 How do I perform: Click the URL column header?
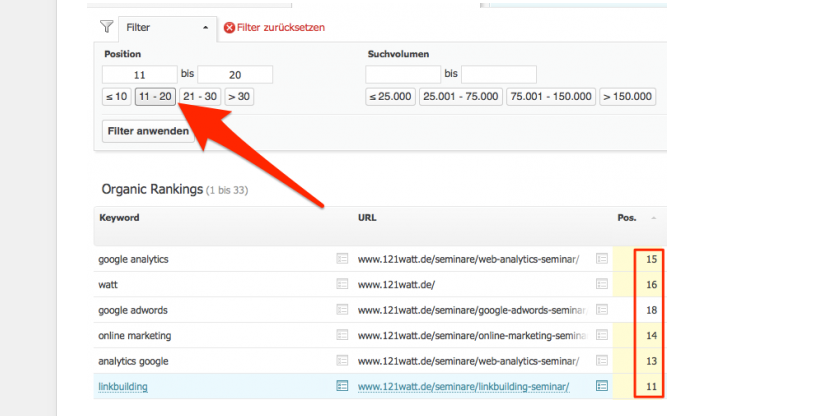tap(367, 217)
